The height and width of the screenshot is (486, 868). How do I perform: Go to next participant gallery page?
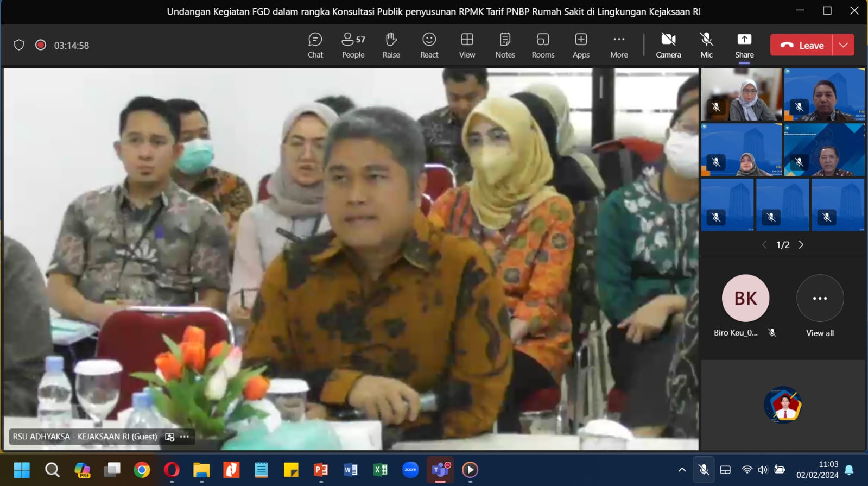coord(801,245)
